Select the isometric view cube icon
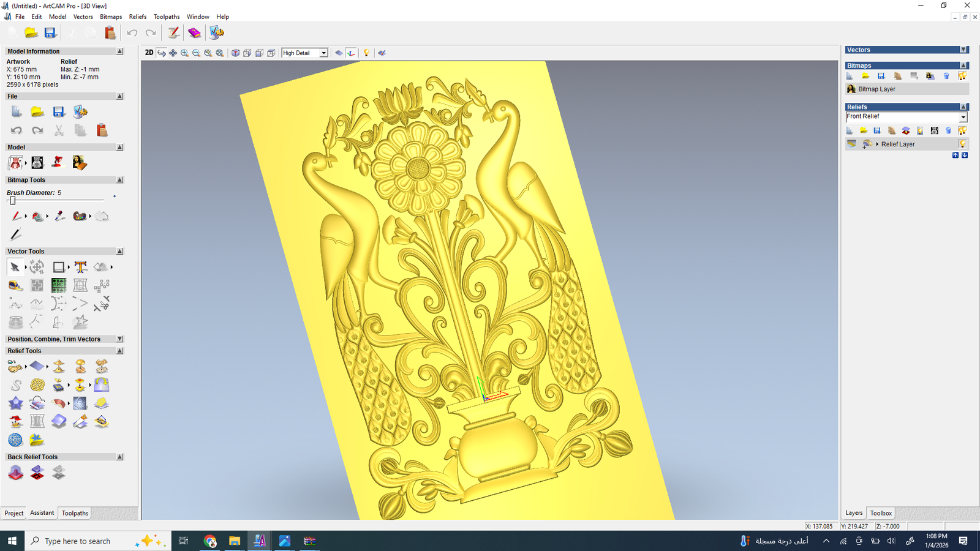Image resolution: width=980 pixels, height=551 pixels. tap(235, 53)
